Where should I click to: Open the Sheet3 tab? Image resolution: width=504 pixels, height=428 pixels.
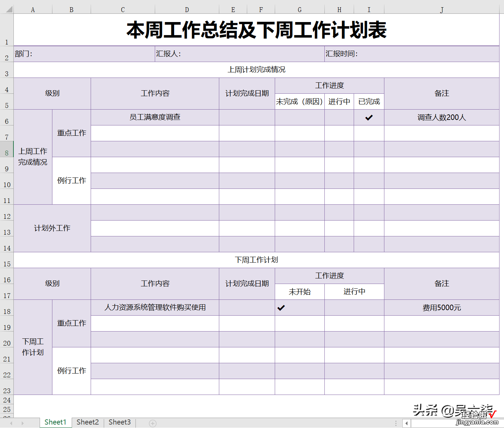(120, 422)
